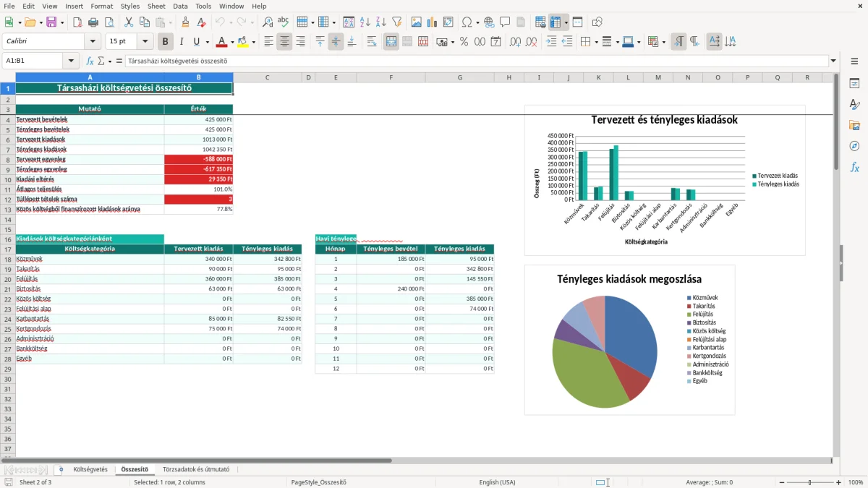
Task: Toggle Align Left
Action: point(269,42)
